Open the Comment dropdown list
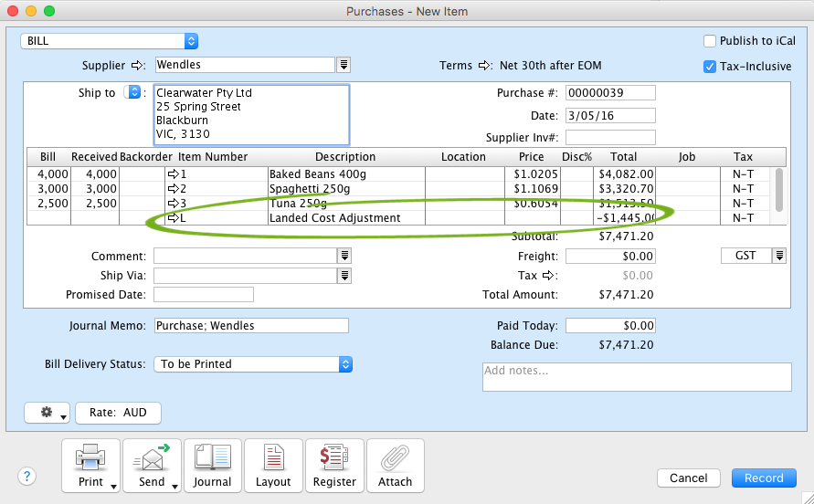Image resolution: width=814 pixels, height=504 pixels. click(x=344, y=257)
